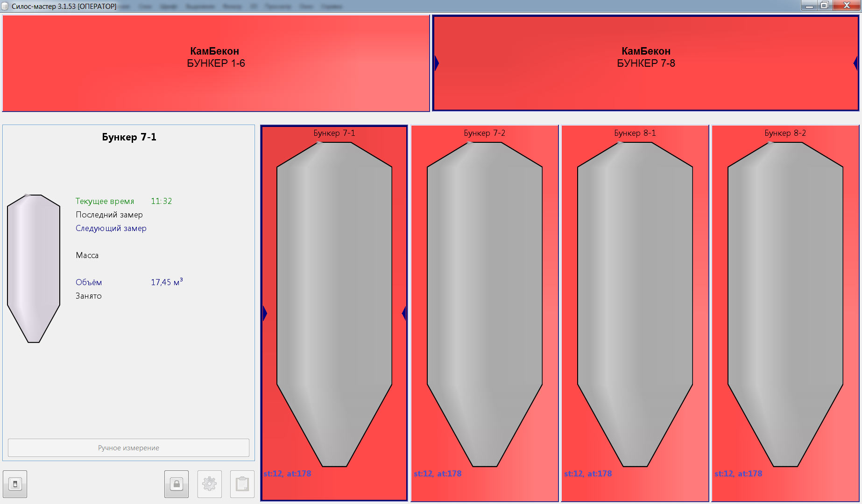The image size is (862, 504).
Task: Switch to КамБекон БУНКЕР 7-8 group
Action: (646, 63)
